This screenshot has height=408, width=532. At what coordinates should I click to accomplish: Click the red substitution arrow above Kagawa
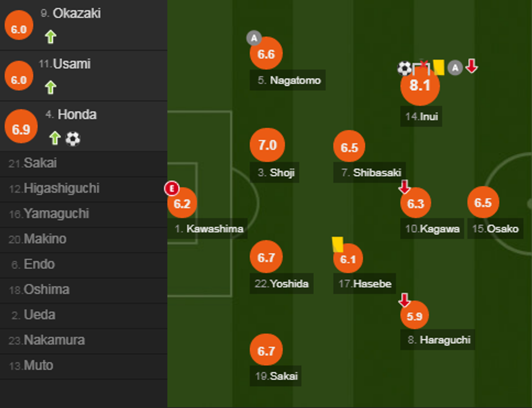click(x=404, y=187)
